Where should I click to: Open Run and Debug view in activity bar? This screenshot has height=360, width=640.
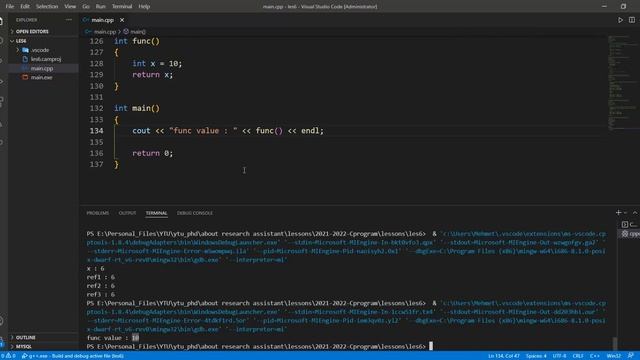pyautogui.click(x=2, y=81)
